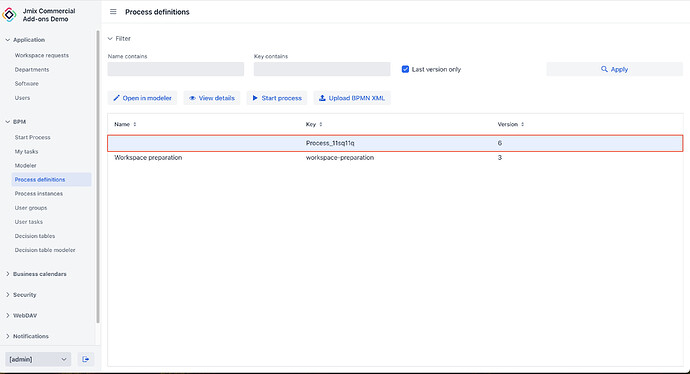
Task: Open Decision tables in sidebar
Action: click(35, 236)
